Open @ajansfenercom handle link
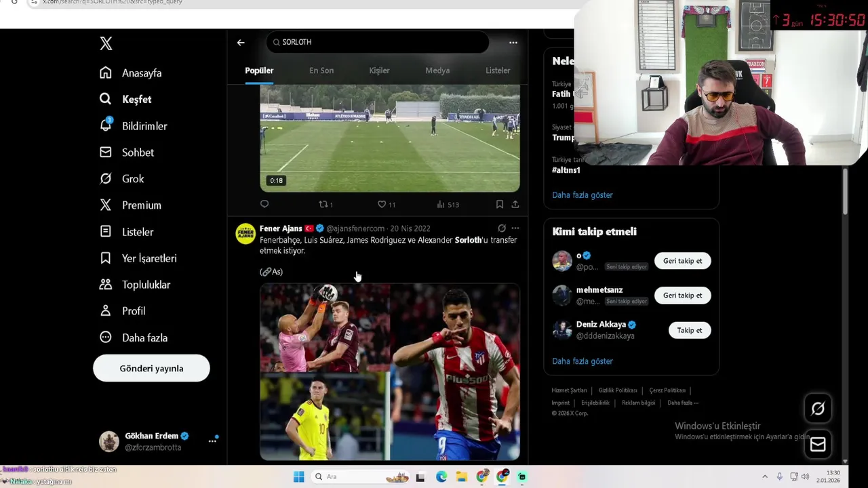The height and width of the screenshot is (488, 868). point(355,228)
